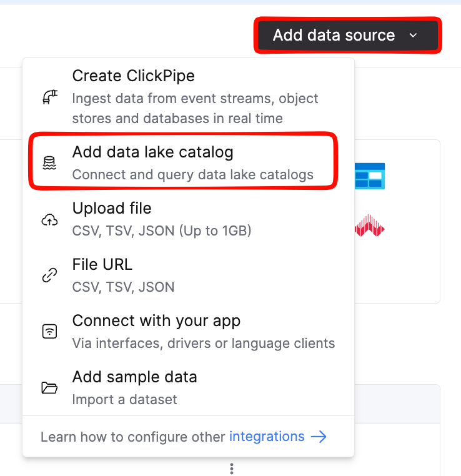Click the blue arrow after integrations
The width and height of the screenshot is (461, 476).
click(x=319, y=437)
